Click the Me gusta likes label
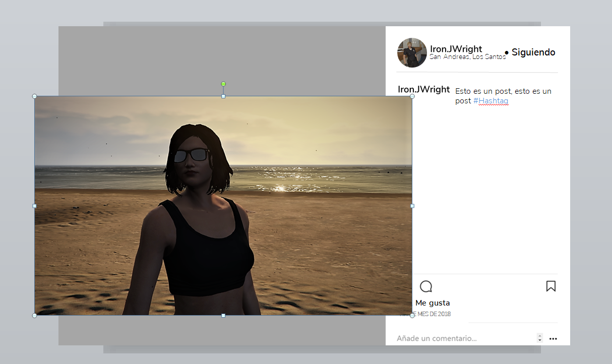Screen dimensions: 612x364 click(x=433, y=303)
